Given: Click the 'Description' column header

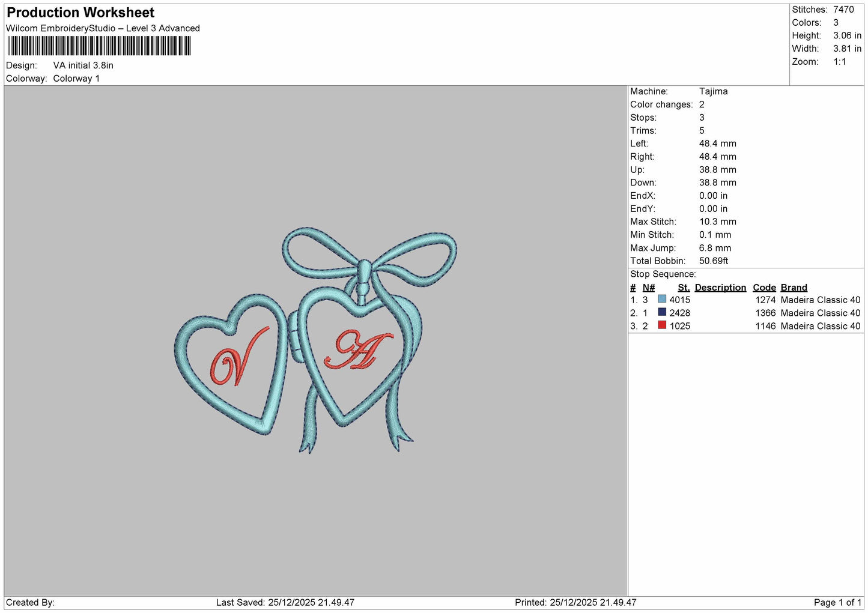Looking at the screenshot, I should pyautogui.click(x=720, y=288).
